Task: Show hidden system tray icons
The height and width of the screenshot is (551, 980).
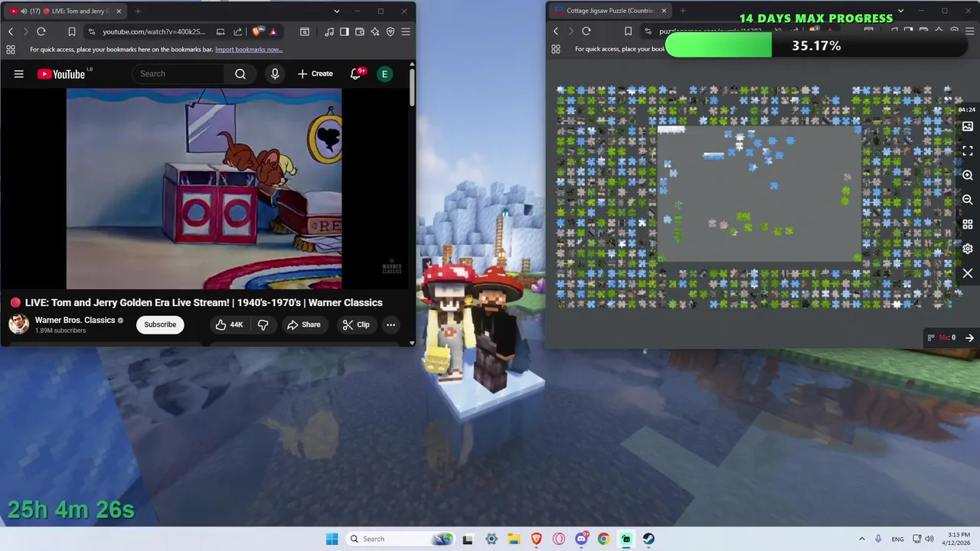Action: [861, 539]
